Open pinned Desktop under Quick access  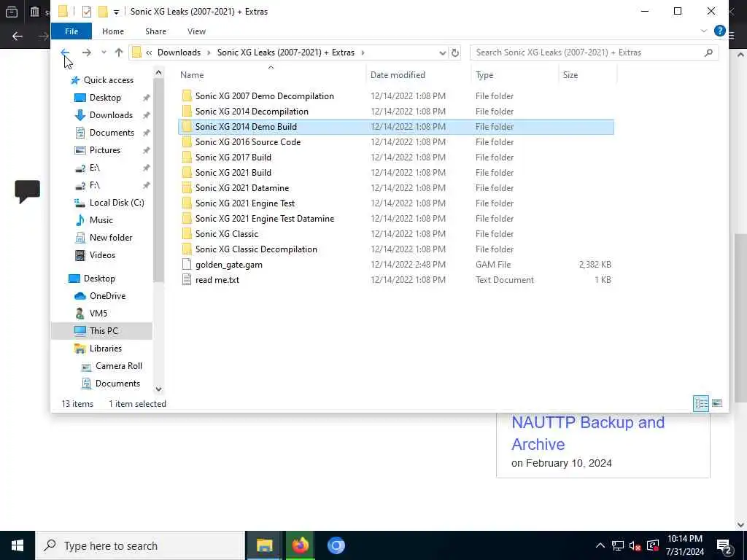[x=105, y=98]
